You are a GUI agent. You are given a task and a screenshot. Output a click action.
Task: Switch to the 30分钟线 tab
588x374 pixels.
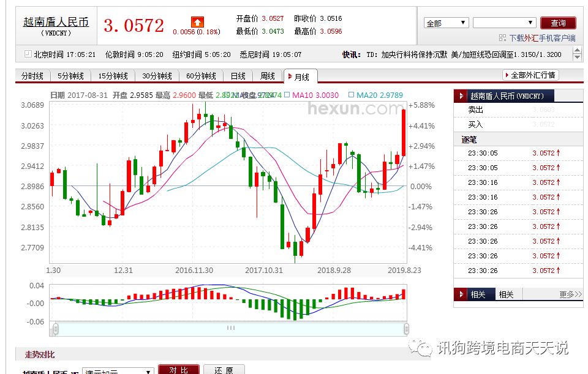click(157, 76)
